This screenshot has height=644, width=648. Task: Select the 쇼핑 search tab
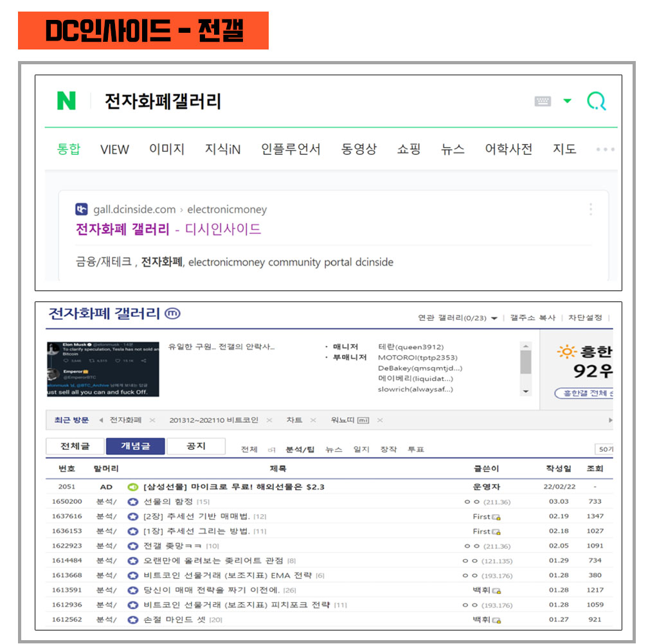click(409, 148)
